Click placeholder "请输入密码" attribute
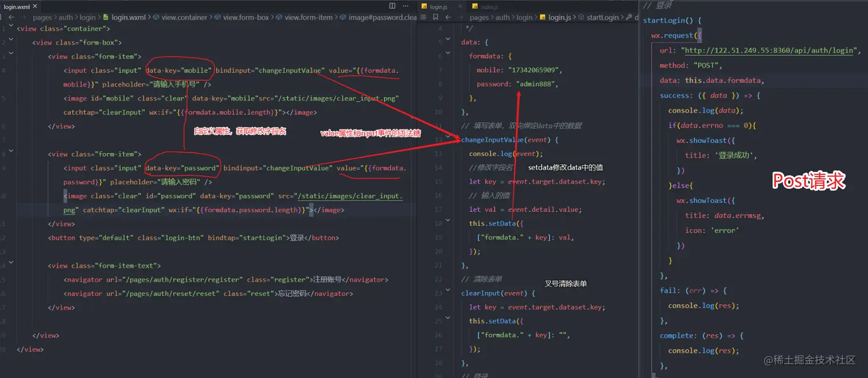The image size is (868, 378). pos(157,182)
